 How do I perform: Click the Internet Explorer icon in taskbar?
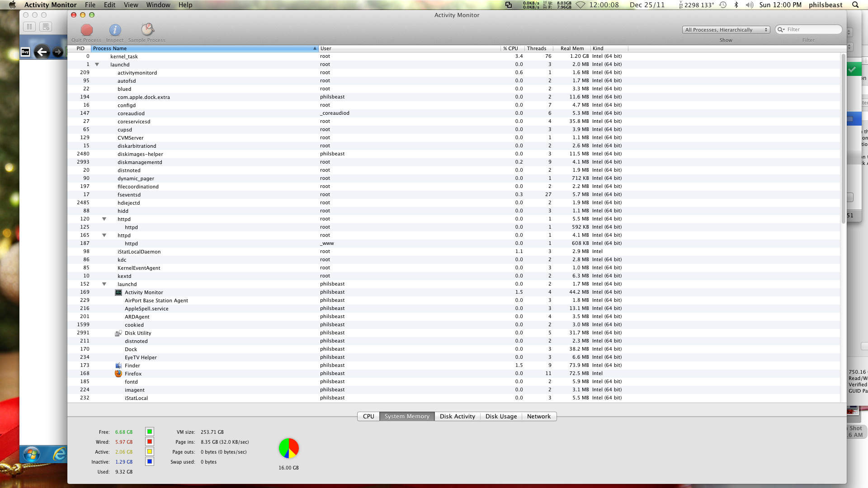tap(59, 454)
